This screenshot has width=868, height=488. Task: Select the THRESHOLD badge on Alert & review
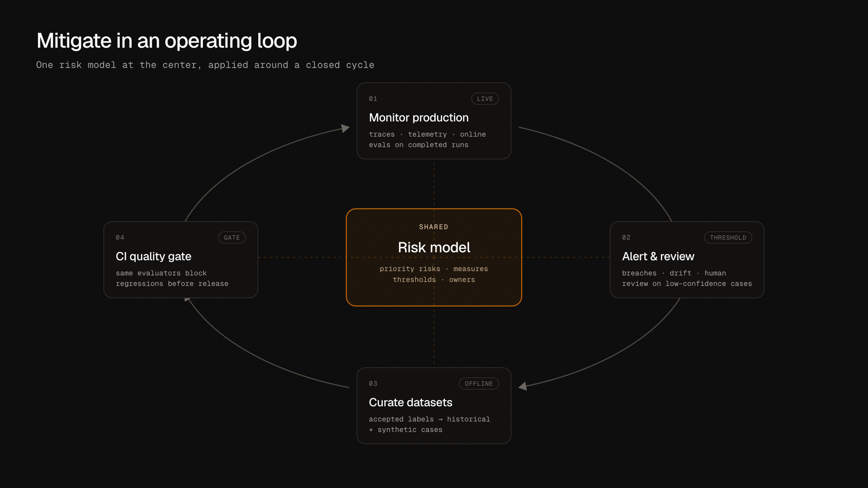point(728,237)
